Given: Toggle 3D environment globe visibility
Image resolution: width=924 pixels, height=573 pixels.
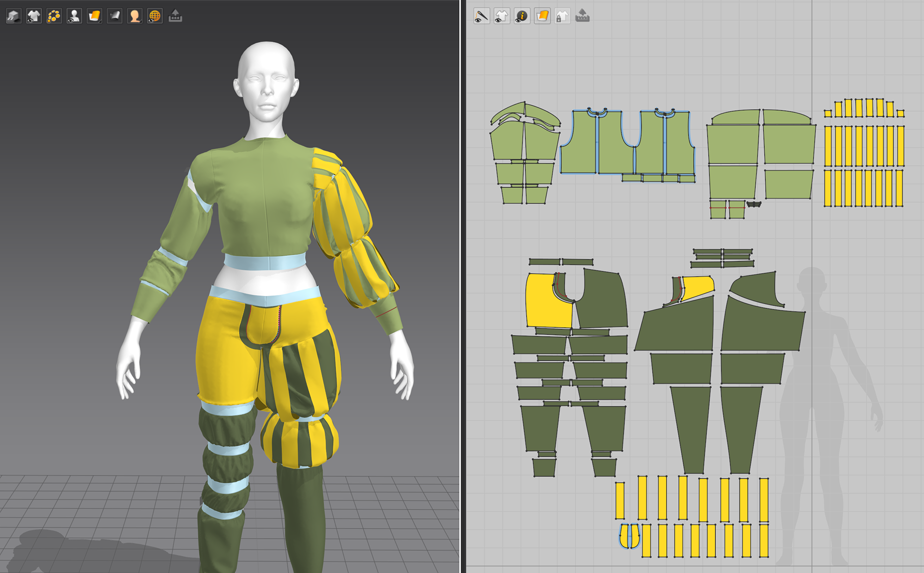Looking at the screenshot, I should [x=155, y=16].
